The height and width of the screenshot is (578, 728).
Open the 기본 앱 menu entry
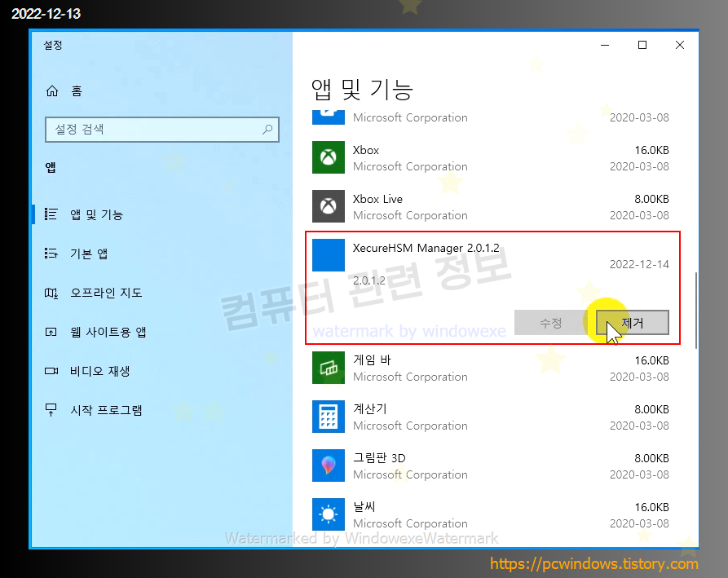tap(89, 254)
